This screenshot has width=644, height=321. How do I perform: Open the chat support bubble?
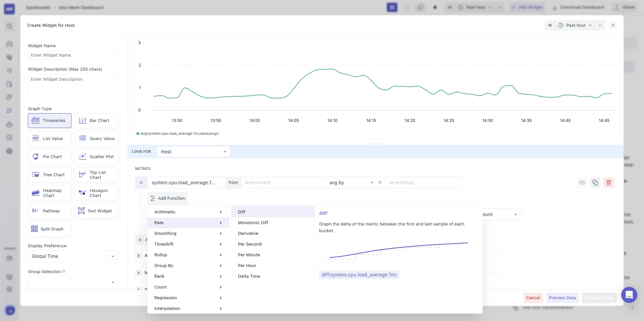629,295
